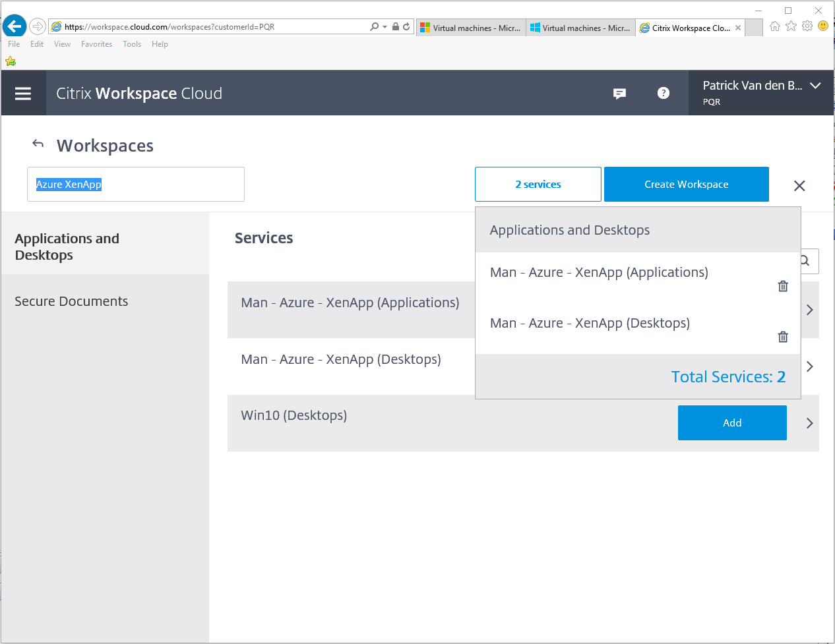Select the Citrix Workspace Cloud browser tab
Image resolution: width=835 pixels, height=644 pixels.
pyautogui.click(x=690, y=28)
